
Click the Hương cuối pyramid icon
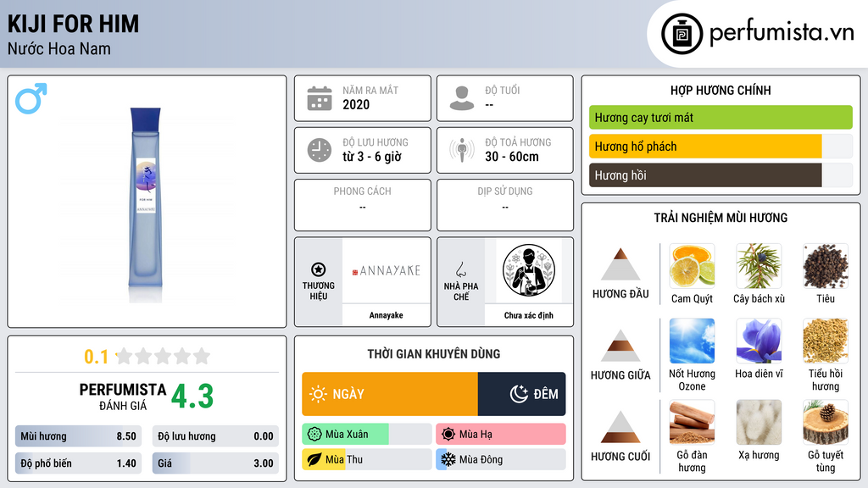pos(620,427)
